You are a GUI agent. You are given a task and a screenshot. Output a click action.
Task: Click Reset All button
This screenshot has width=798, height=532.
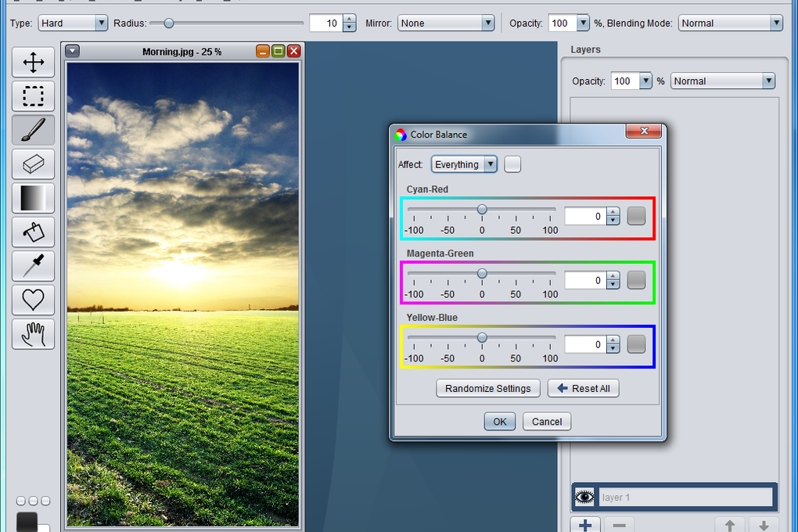tap(583, 388)
